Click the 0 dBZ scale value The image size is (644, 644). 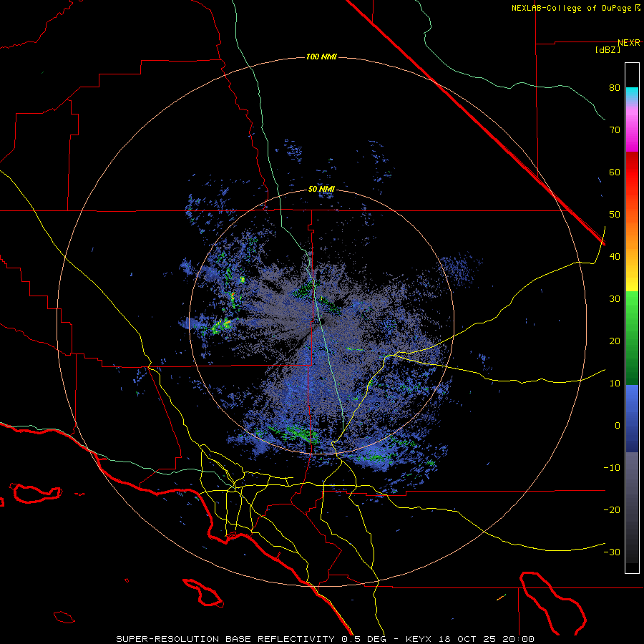click(618, 426)
